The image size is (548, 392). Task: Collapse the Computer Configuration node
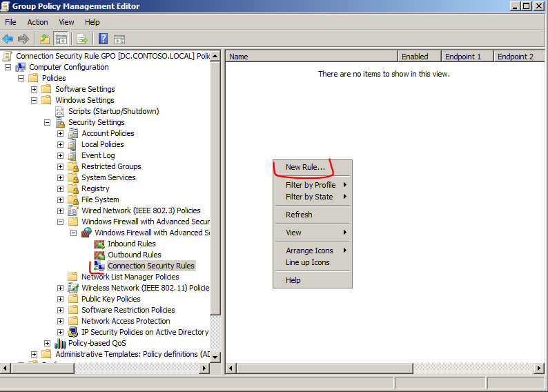pos(8,67)
